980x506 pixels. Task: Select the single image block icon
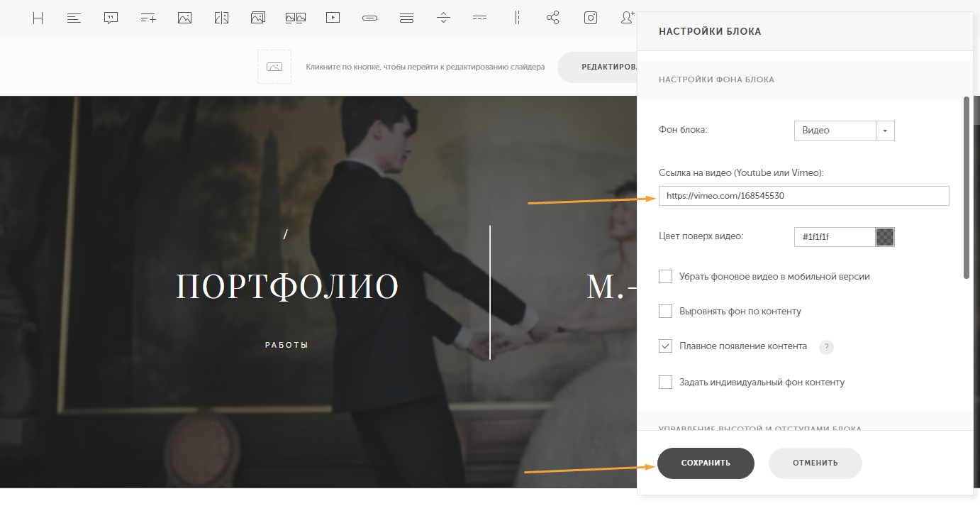[x=184, y=18]
